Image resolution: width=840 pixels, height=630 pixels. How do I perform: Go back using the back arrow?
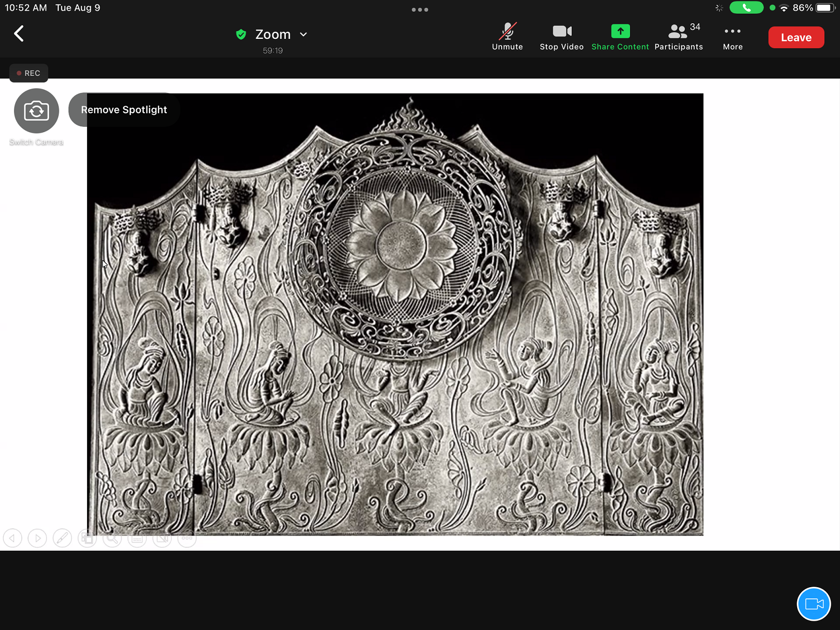click(19, 34)
